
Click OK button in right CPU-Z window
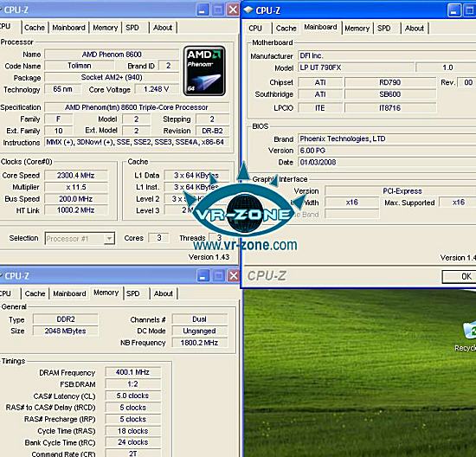pyautogui.click(x=459, y=276)
